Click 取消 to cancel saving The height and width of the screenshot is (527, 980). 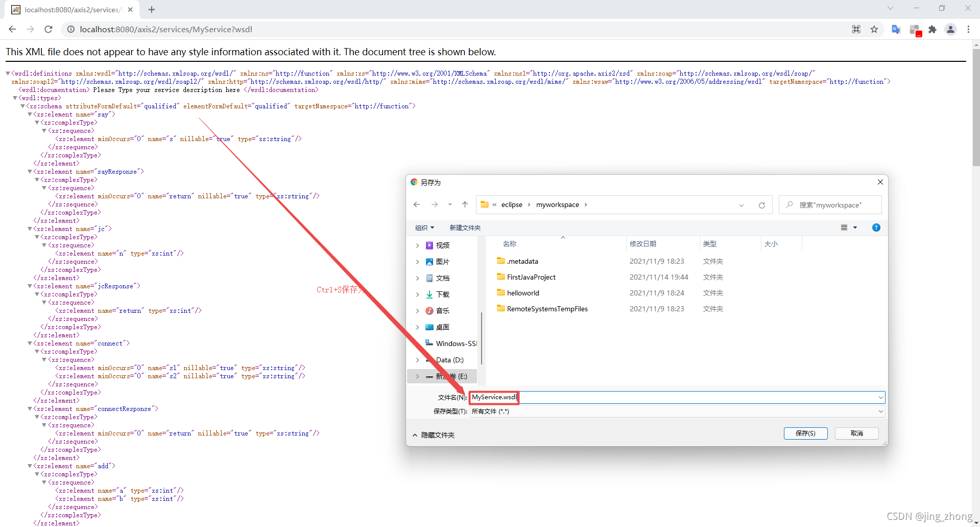click(857, 433)
